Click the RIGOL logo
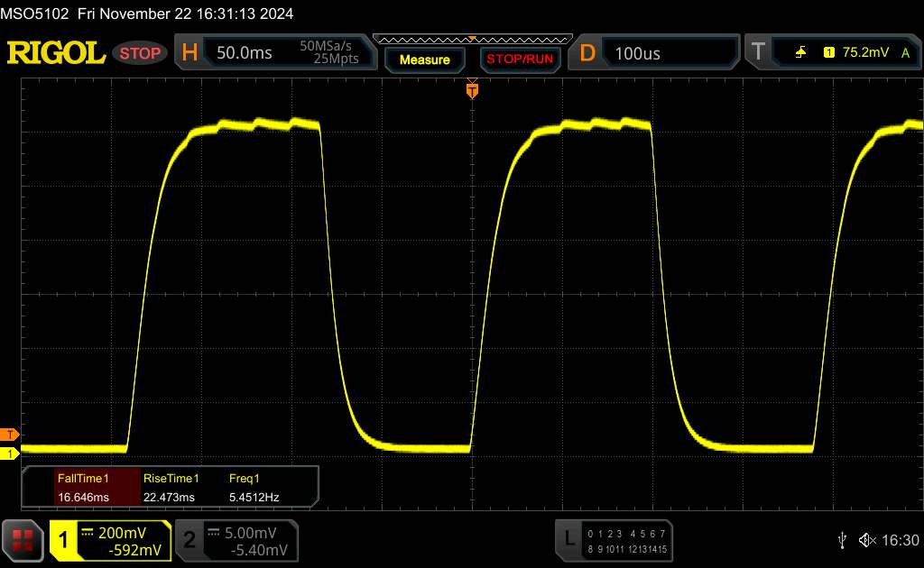 coord(56,53)
